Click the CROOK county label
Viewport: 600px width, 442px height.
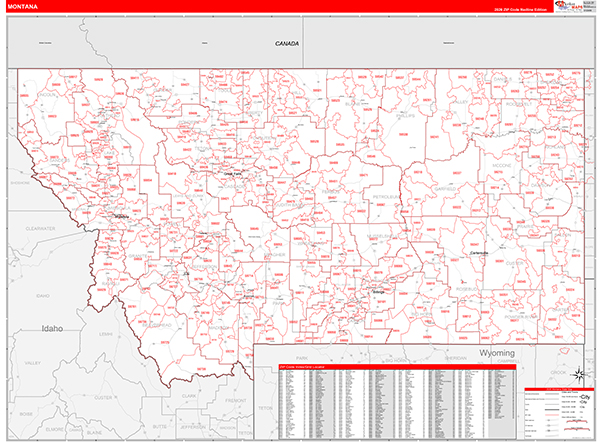tap(558, 372)
